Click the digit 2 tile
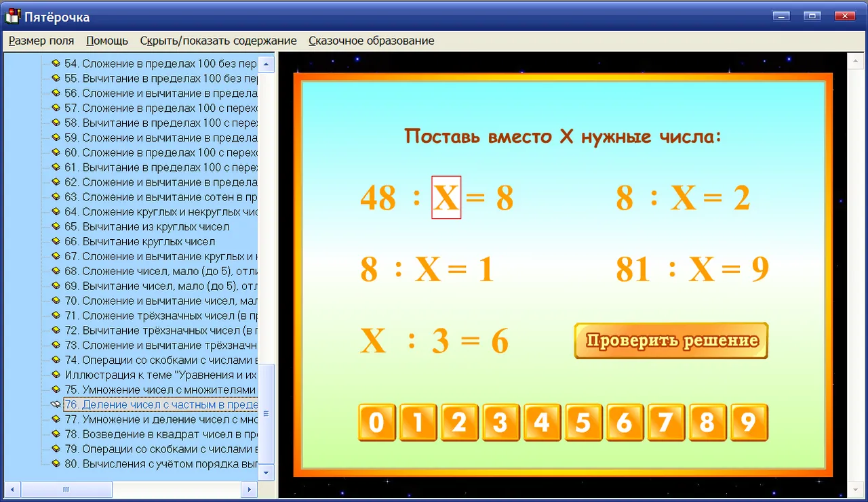The width and height of the screenshot is (868, 502). [460, 423]
